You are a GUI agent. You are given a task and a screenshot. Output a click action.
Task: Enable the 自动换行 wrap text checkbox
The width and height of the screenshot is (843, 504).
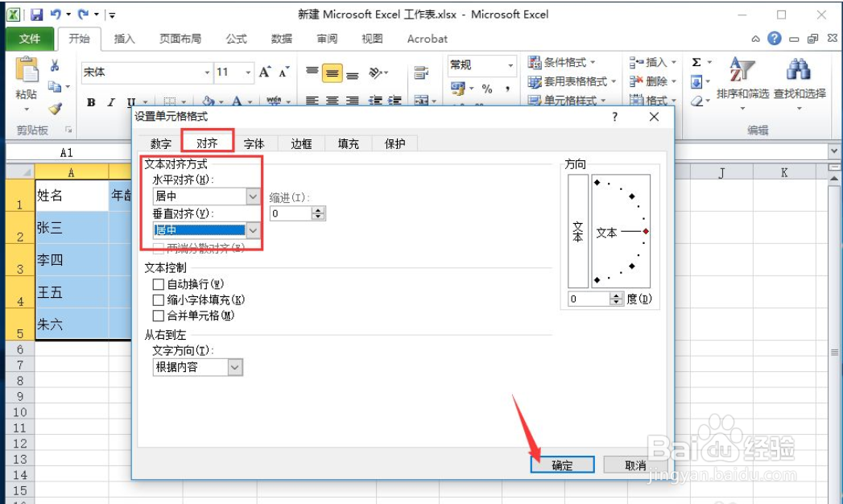click(158, 284)
